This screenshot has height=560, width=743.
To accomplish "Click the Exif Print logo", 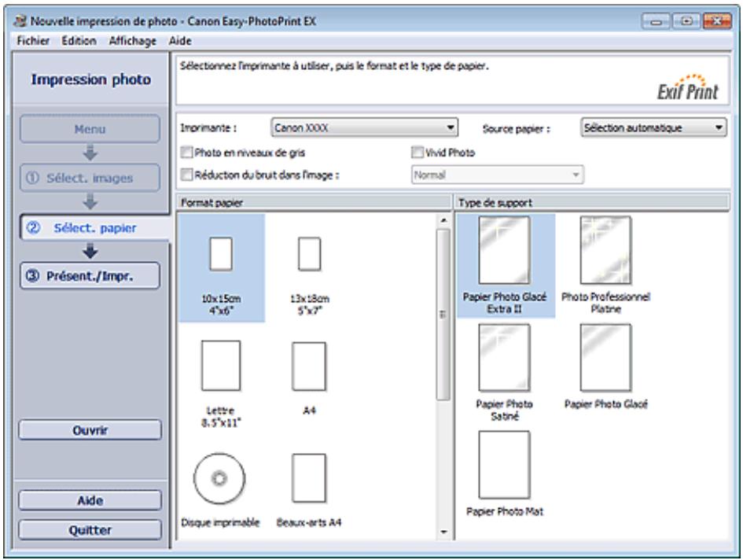I will pos(687,87).
